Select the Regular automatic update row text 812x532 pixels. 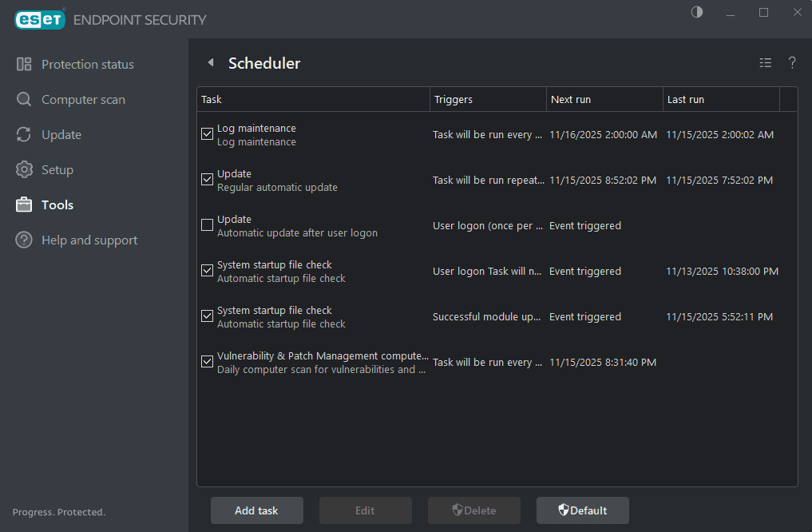pyautogui.click(x=277, y=188)
